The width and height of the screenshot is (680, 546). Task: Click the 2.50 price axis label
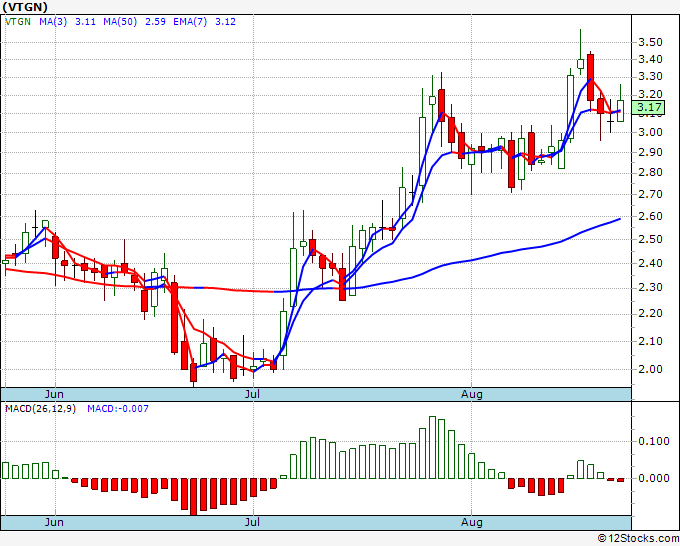coord(651,239)
